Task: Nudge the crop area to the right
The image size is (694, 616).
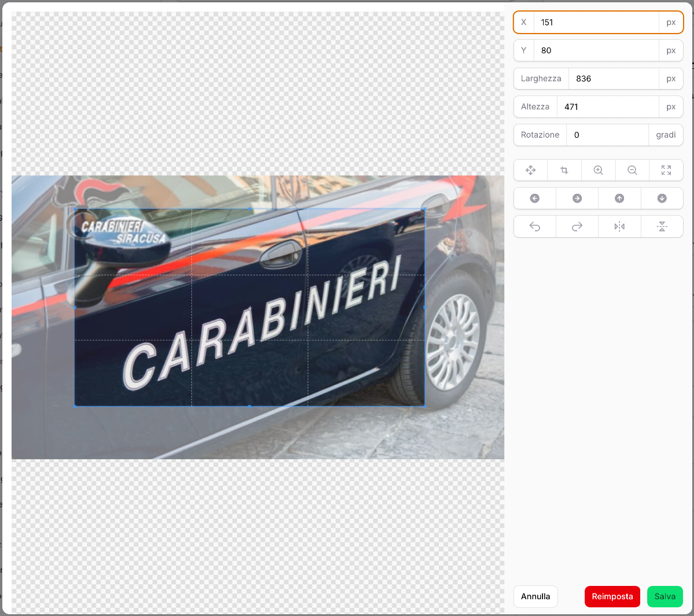Action: tap(577, 198)
